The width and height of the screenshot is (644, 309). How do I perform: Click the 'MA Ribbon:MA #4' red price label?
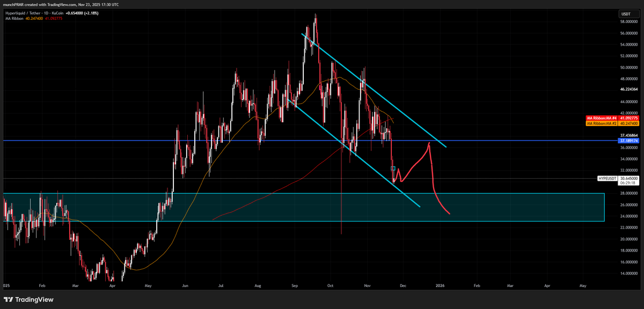(x=602, y=117)
